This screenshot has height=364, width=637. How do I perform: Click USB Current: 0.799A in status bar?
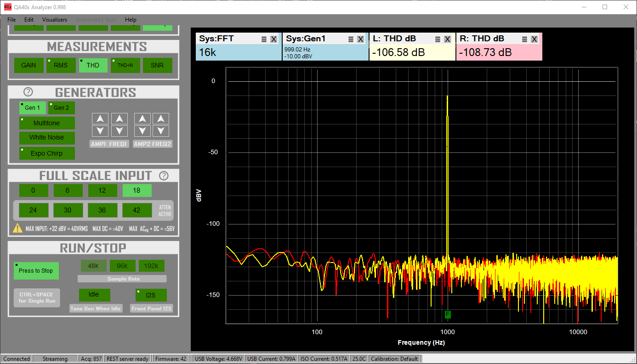(x=272, y=359)
